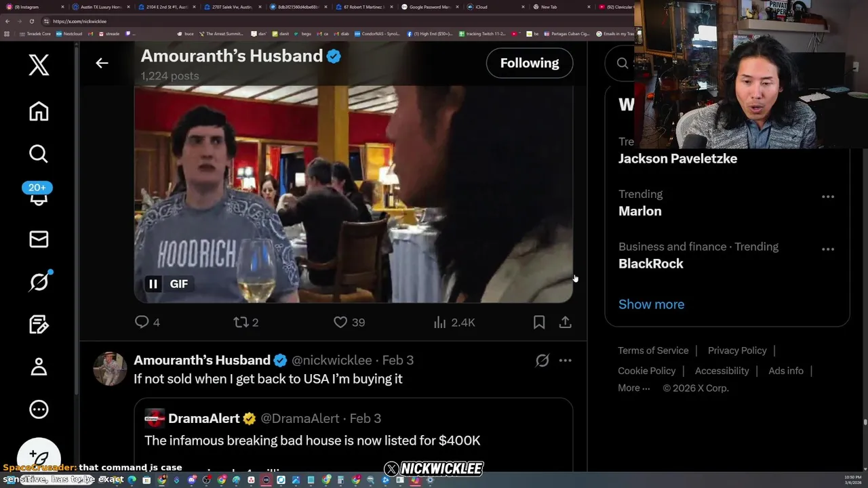This screenshot has width=868, height=488.
Task: Switch to Austin TX Luxury Homes tab
Action: [100, 7]
